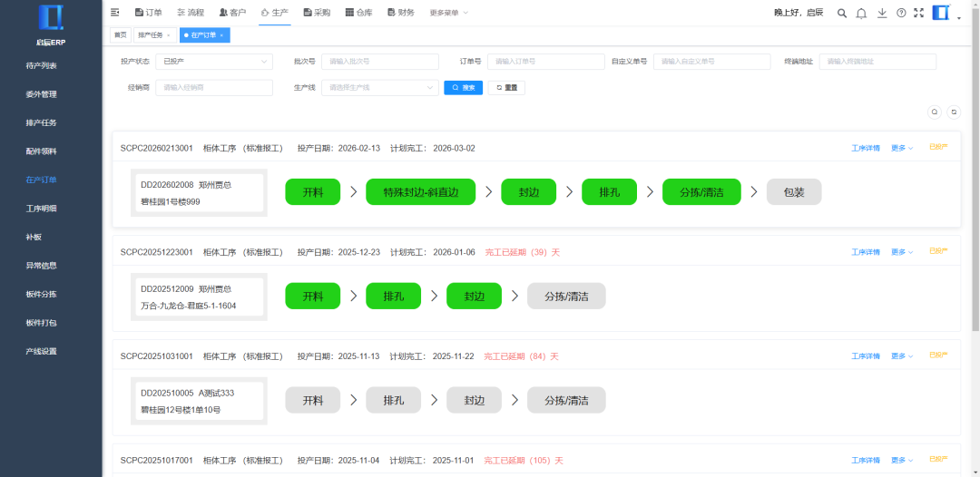
Task: Click the download icon in header
Action: coord(882,13)
